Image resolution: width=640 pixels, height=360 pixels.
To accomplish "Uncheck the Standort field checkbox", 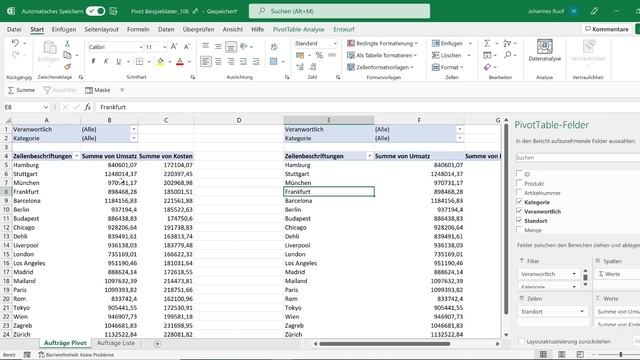I will pos(519,220).
